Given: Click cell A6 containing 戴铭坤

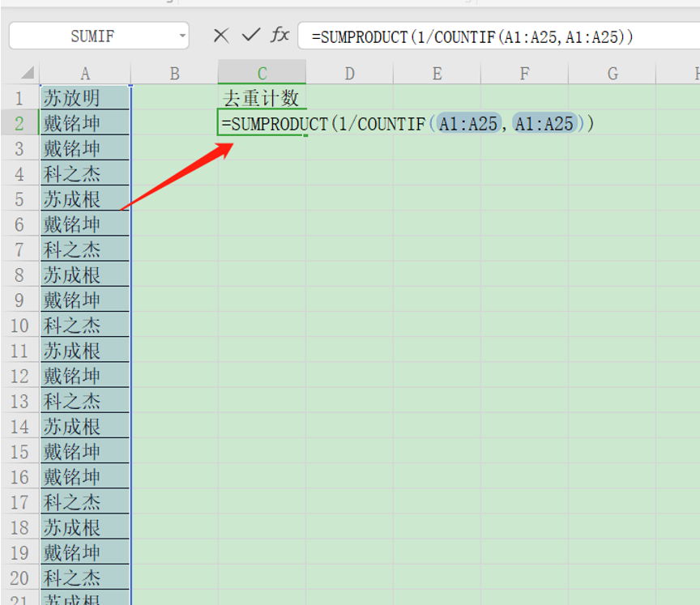Looking at the screenshot, I should 85,224.
